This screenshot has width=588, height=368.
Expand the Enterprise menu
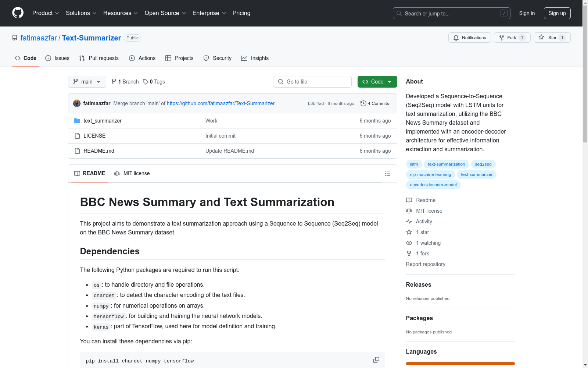point(209,13)
